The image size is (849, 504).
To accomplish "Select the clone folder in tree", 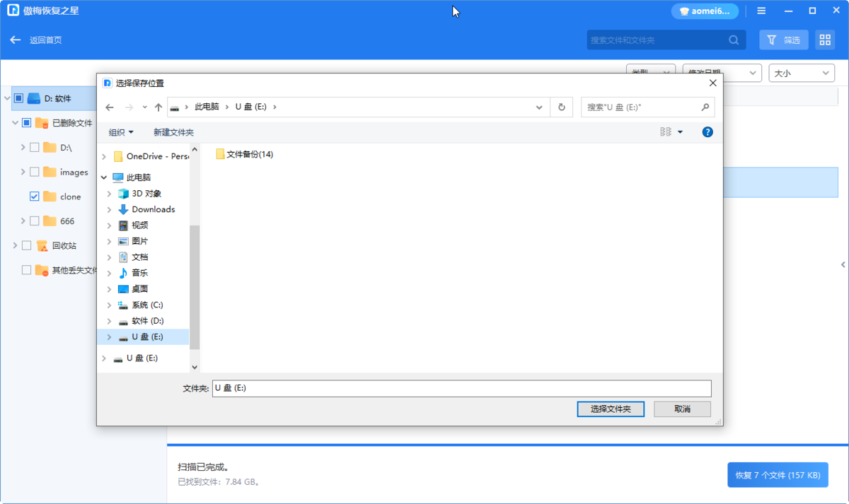I will pos(70,197).
